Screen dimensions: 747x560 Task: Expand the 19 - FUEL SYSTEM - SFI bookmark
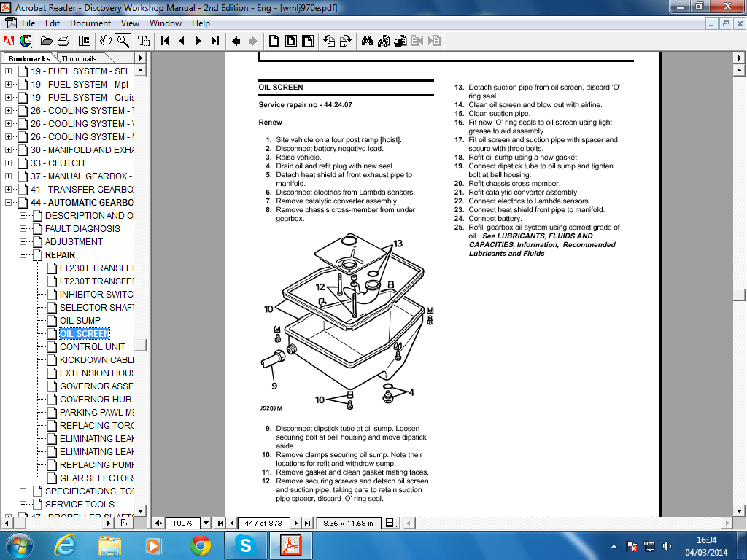pyautogui.click(x=9, y=71)
